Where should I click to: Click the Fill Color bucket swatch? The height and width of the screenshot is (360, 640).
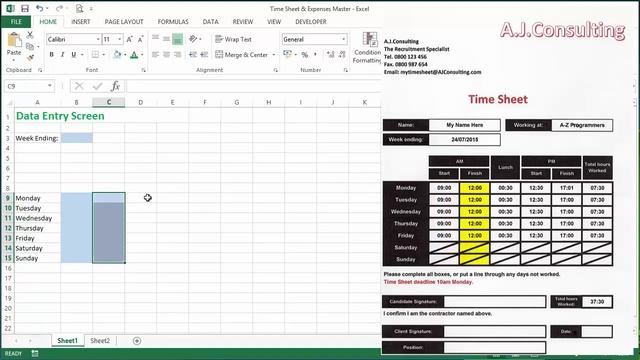coord(117,54)
